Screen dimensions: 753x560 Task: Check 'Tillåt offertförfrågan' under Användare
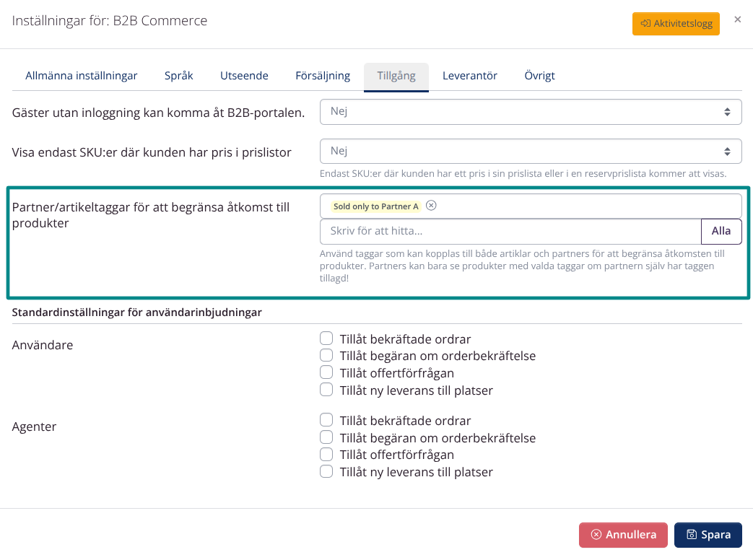click(326, 373)
